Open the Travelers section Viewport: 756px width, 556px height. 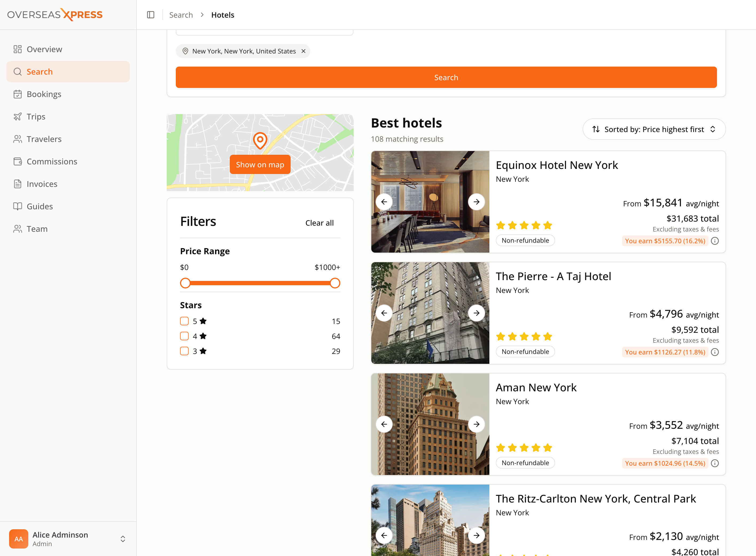click(68, 139)
